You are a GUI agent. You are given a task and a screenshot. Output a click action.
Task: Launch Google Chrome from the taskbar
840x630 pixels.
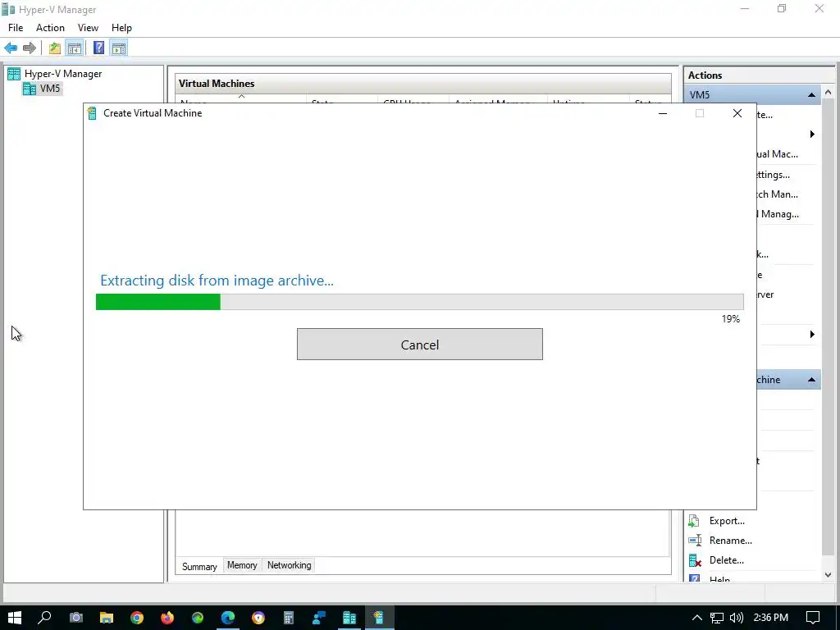pos(137,618)
